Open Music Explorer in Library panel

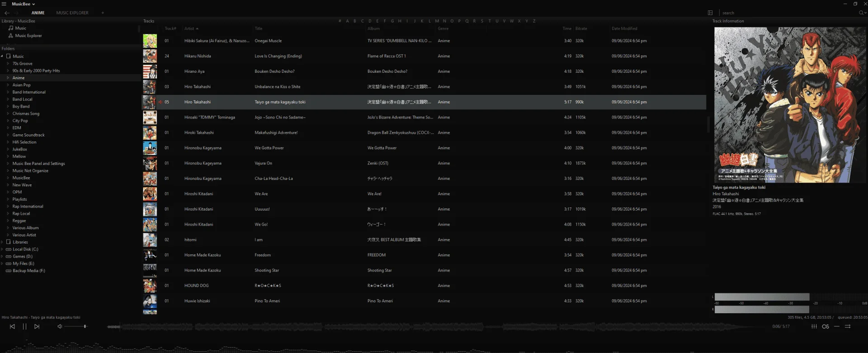[25, 35]
